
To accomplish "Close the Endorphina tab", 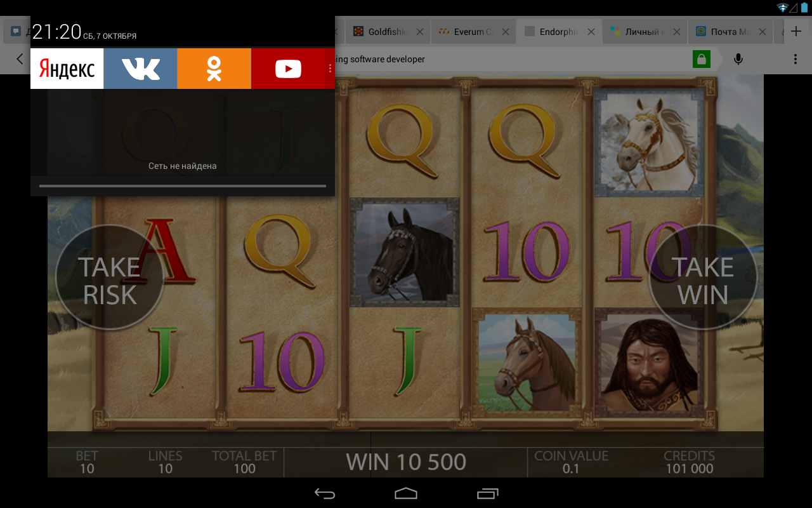I will 591,32.
